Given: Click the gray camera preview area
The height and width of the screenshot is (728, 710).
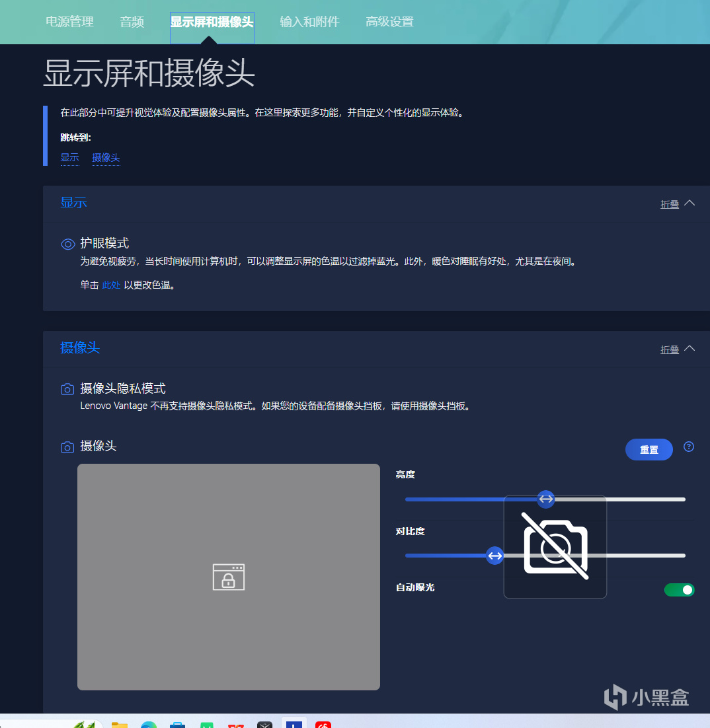Looking at the screenshot, I should tap(229, 577).
